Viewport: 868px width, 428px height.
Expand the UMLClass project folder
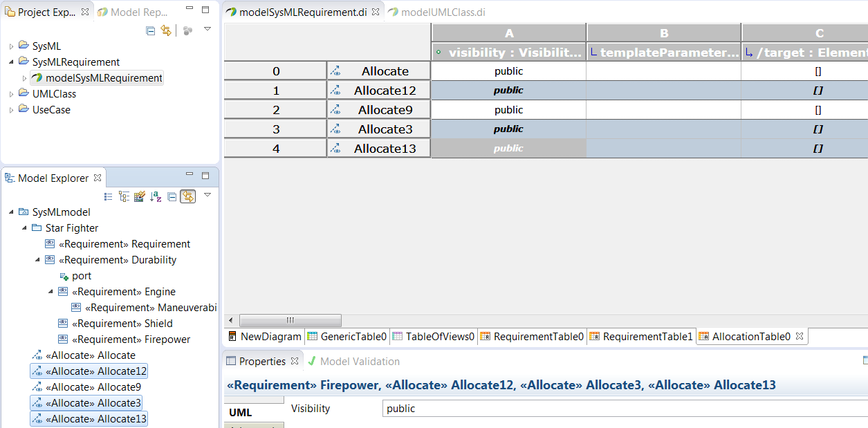pos(11,94)
